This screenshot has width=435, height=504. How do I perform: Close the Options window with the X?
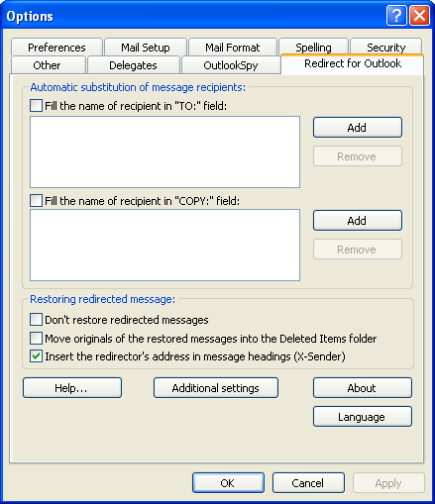click(x=419, y=15)
